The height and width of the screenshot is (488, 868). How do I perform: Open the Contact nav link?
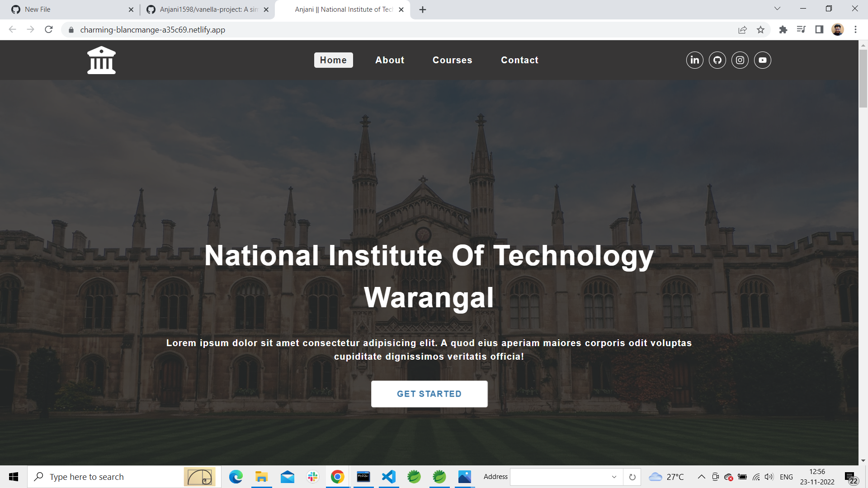click(x=519, y=60)
